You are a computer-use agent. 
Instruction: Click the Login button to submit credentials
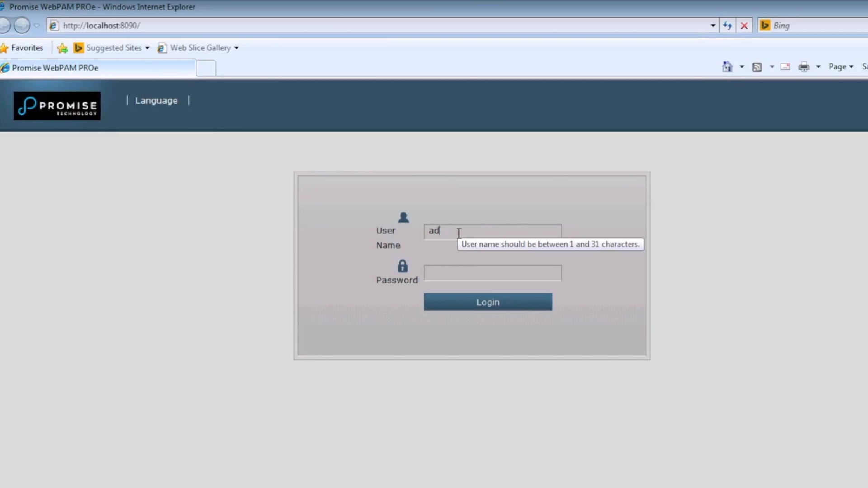[488, 301]
